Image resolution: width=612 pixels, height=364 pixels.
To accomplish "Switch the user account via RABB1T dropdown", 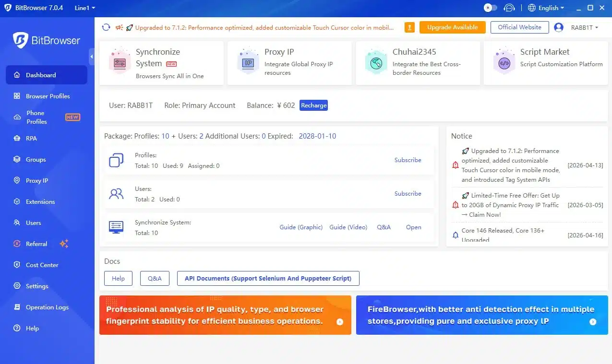I will click(581, 27).
